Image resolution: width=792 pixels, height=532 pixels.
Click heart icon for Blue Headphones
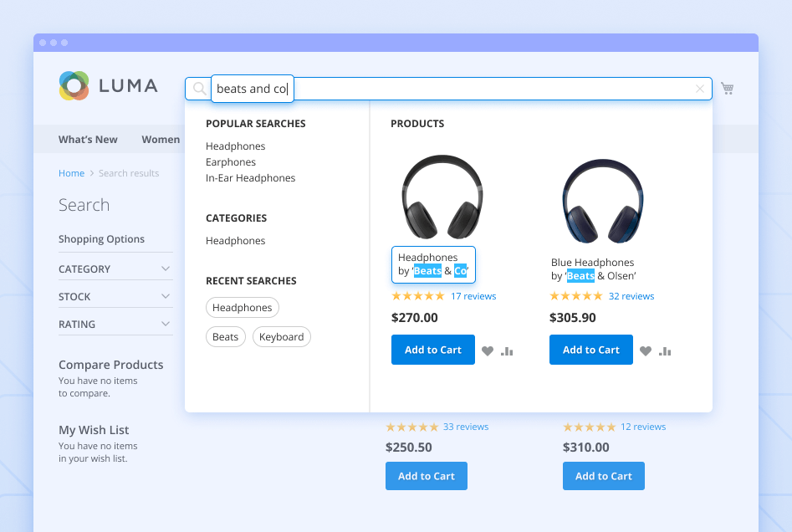[x=646, y=351]
